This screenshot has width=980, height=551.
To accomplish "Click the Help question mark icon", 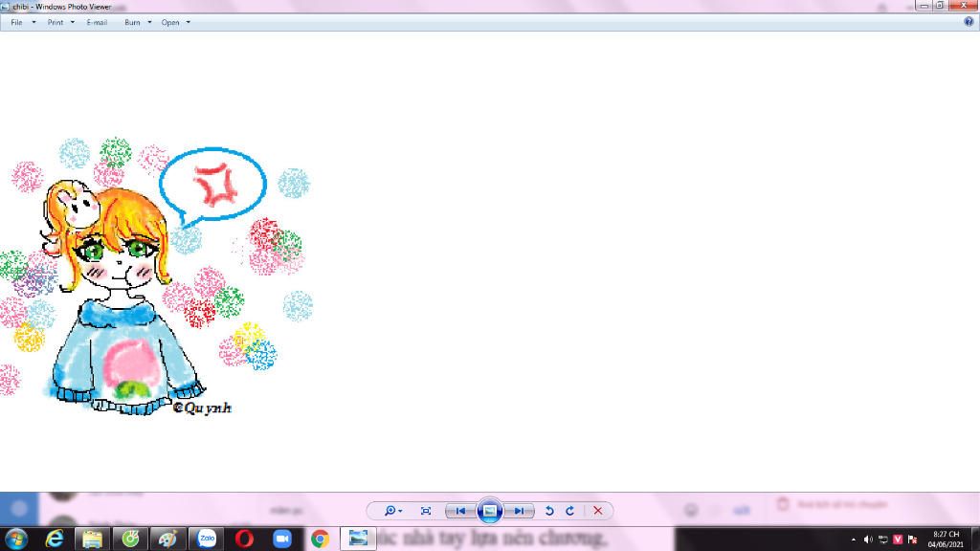I will [969, 22].
